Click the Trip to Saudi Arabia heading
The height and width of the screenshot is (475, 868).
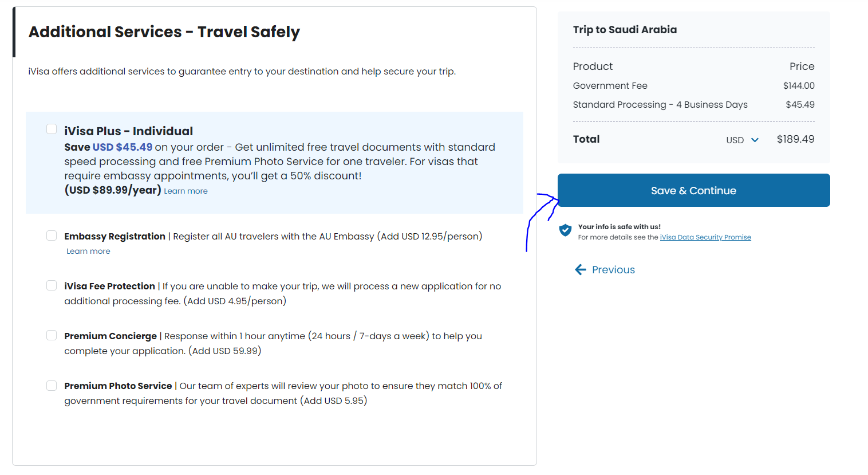pyautogui.click(x=625, y=30)
